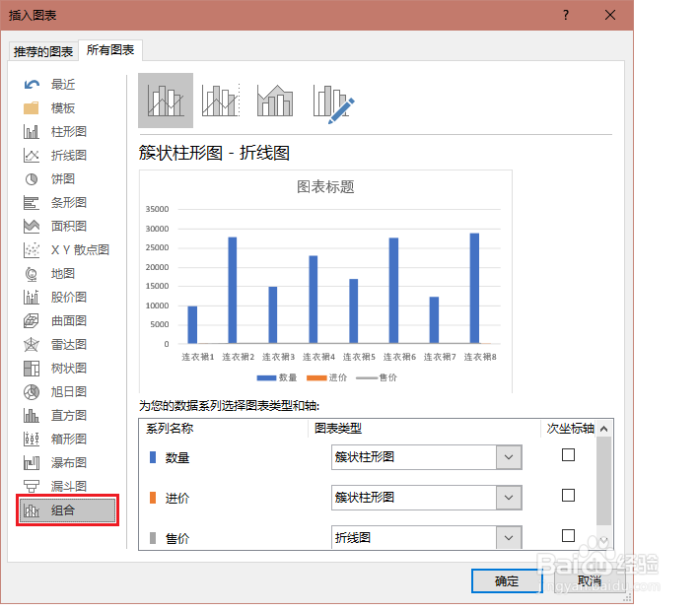The height and width of the screenshot is (611, 700).
Task: Click the help question mark icon
Action: pos(566,15)
